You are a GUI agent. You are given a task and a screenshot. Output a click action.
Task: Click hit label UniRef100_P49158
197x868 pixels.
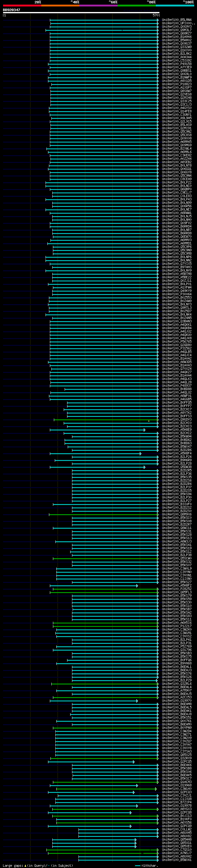click(176, 64)
